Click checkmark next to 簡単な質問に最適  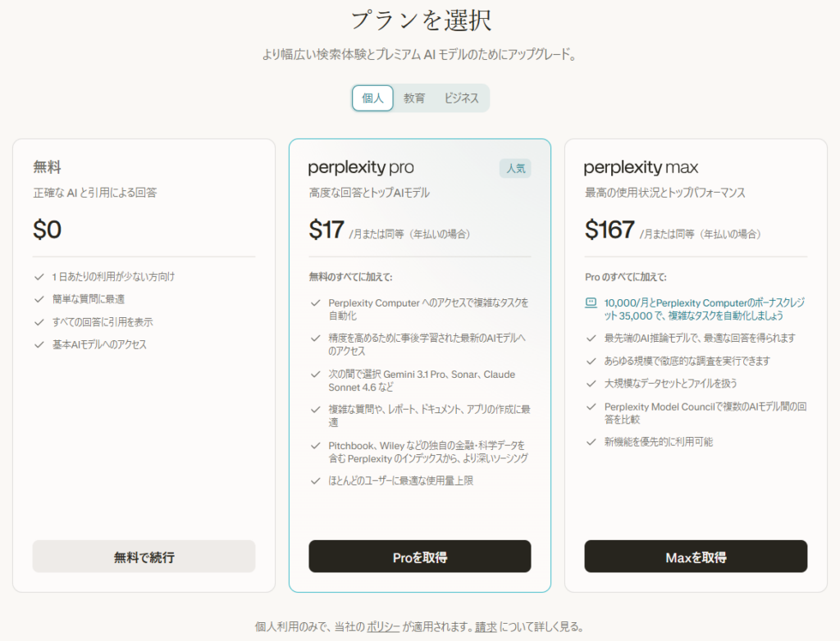pyautogui.click(x=39, y=299)
